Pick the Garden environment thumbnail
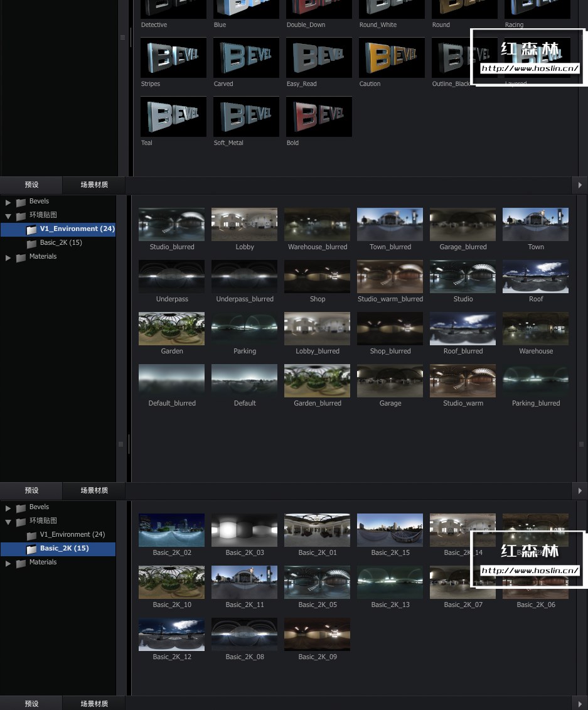 [x=171, y=329]
